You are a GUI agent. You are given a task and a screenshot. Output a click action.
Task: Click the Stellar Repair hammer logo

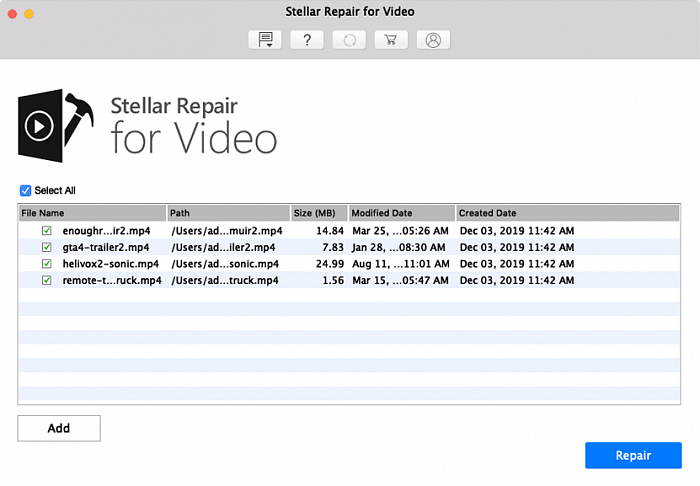(x=56, y=125)
